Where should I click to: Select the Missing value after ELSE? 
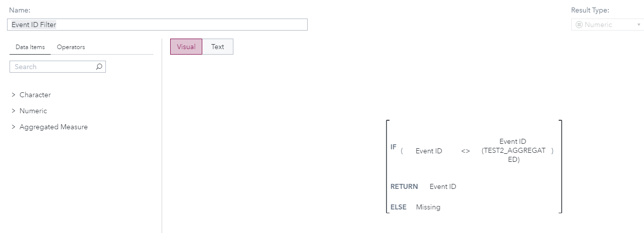(428, 207)
